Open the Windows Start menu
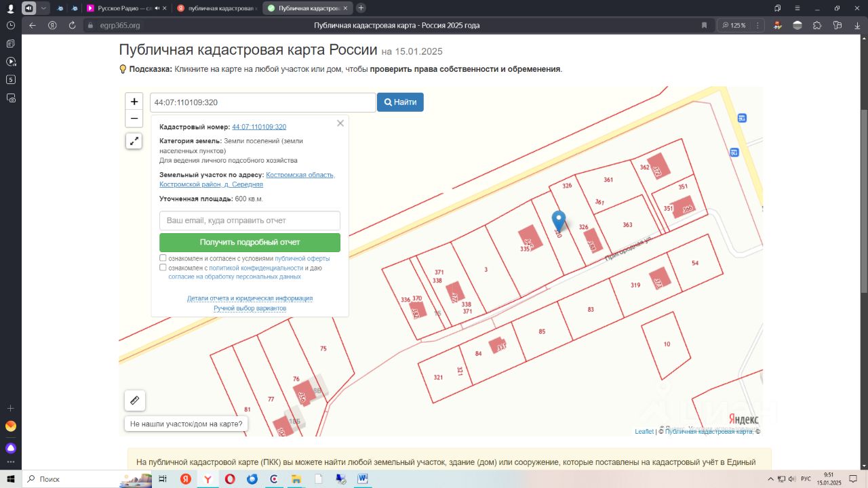 tap(11, 479)
